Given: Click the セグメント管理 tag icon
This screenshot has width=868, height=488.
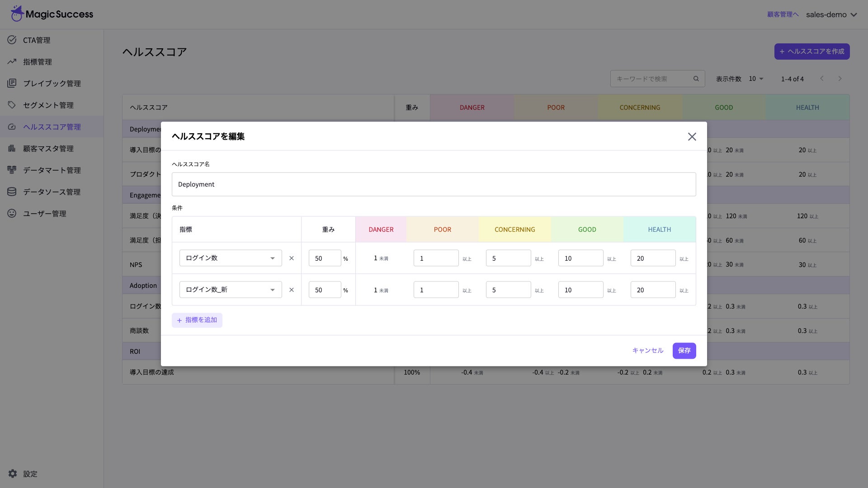Looking at the screenshot, I should [x=12, y=105].
